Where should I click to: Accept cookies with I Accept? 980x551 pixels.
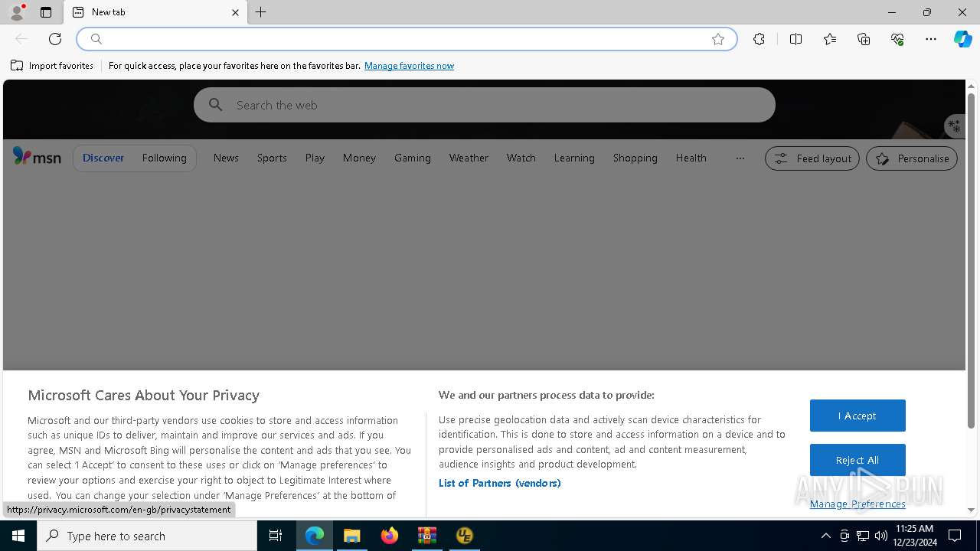(x=857, y=416)
